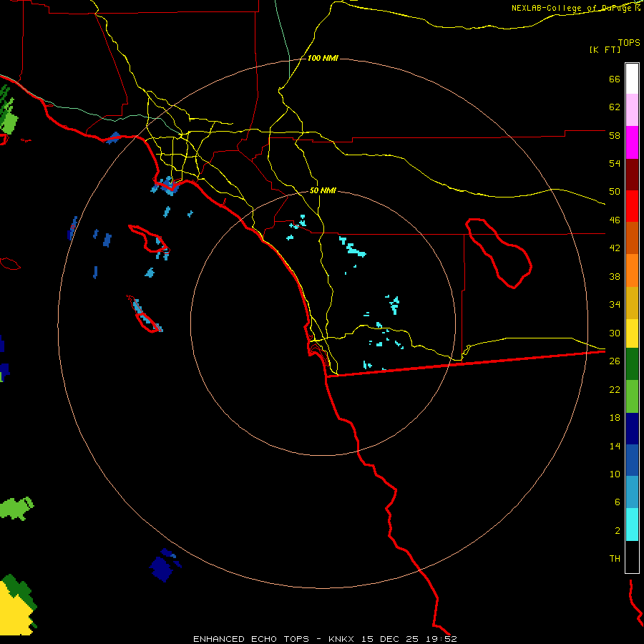The image size is (644, 644).
Task: Select legend value 2
Action: (x=617, y=530)
